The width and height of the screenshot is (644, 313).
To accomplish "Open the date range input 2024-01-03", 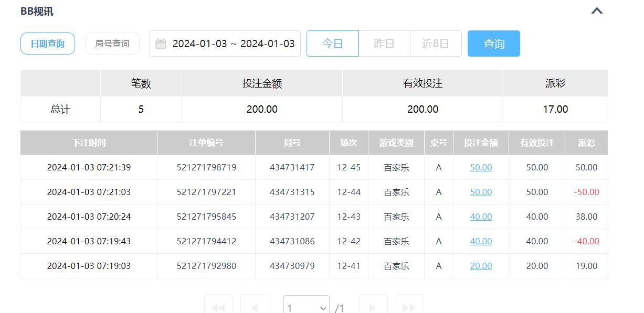I will click(x=233, y=44).
